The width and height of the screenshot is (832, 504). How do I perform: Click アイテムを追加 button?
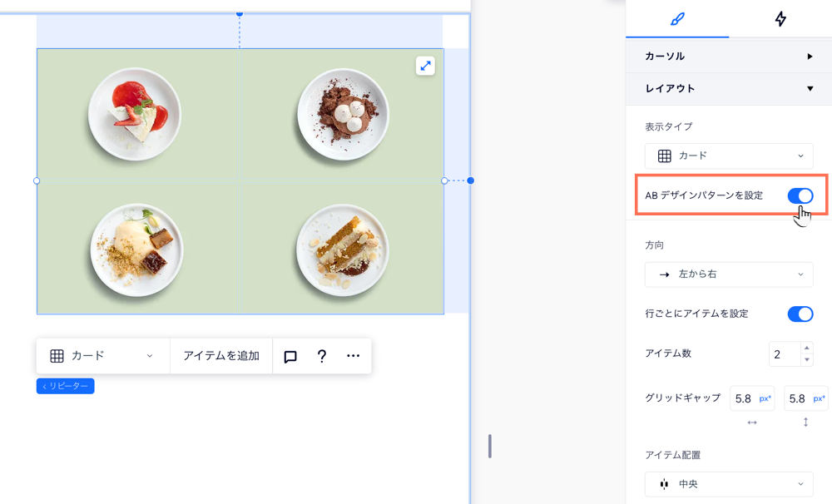[221, 356]
